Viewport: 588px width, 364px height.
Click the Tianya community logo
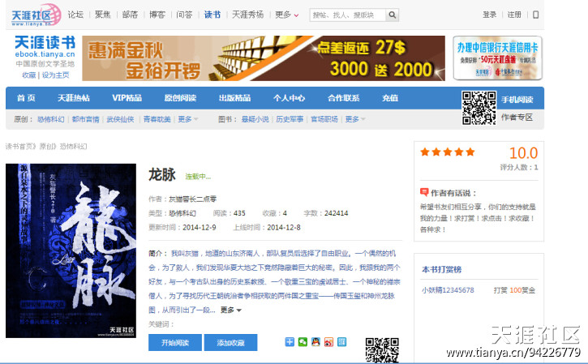tap(36, 15)
